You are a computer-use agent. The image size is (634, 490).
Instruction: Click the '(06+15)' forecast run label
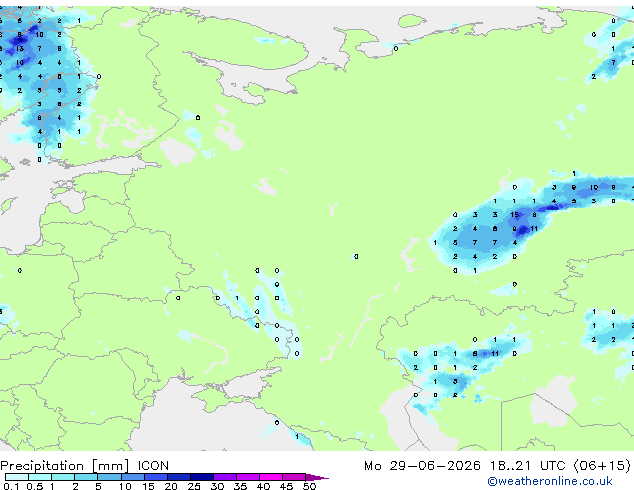pos(602,465)
